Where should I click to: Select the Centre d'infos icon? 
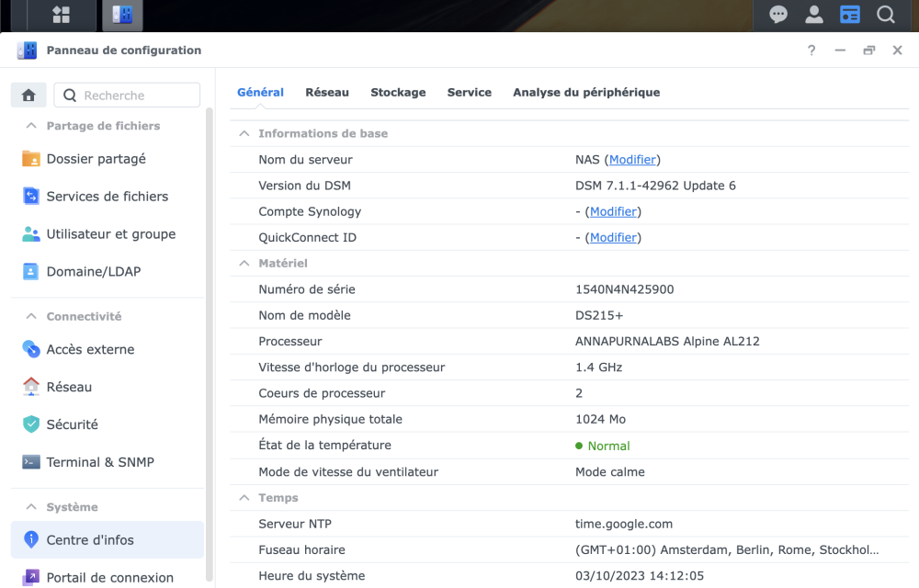tap(31, 539)
